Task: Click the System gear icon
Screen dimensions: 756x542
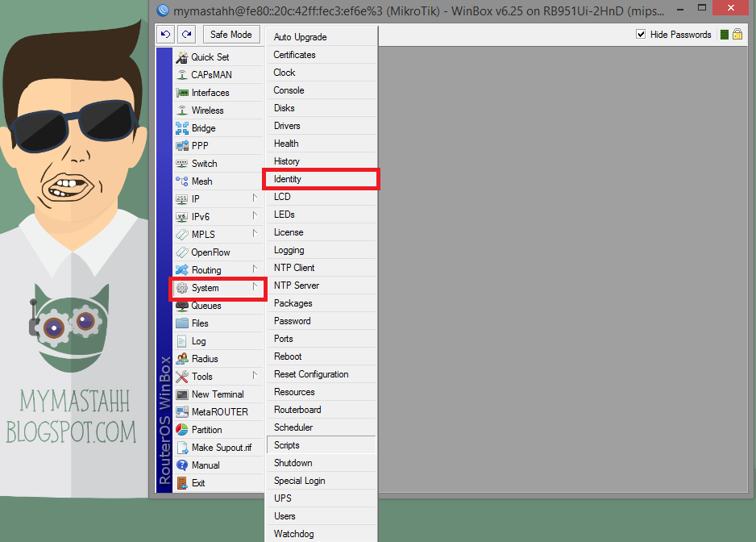Action: click(182, 288)
